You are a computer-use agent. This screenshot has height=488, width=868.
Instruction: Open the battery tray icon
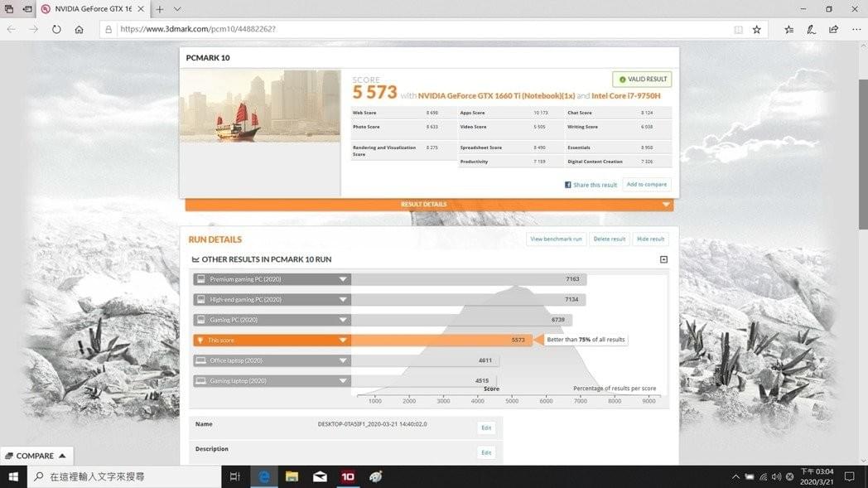coord(749,476)
